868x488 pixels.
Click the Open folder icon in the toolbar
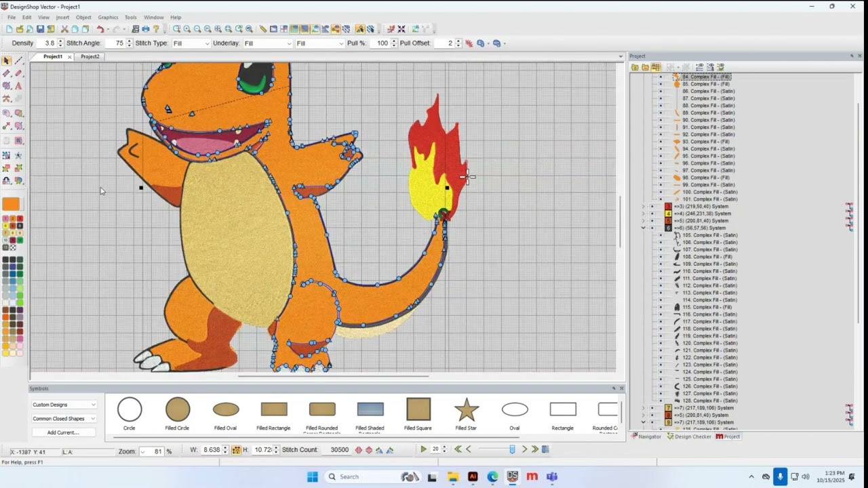tap(20, 29)
